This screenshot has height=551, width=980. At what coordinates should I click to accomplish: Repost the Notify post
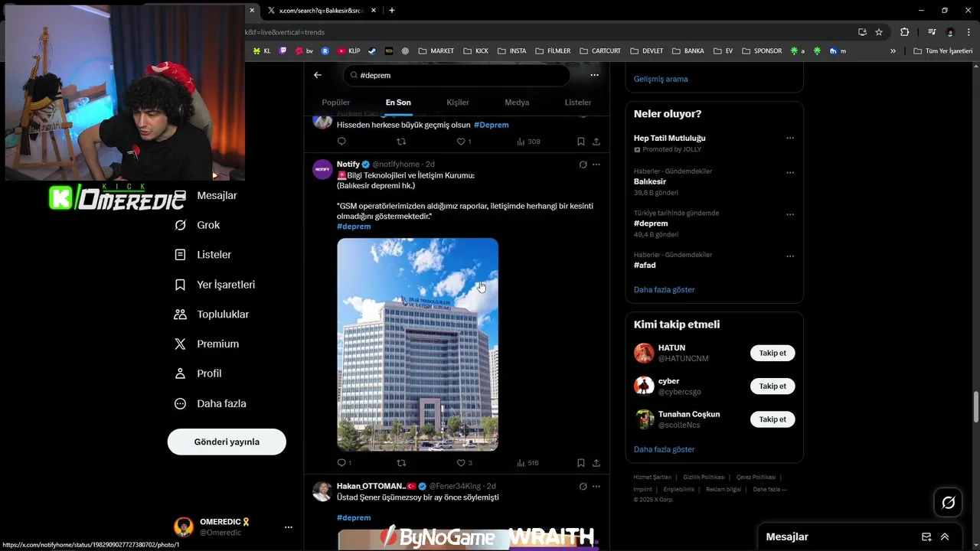(x=401, y=463)
